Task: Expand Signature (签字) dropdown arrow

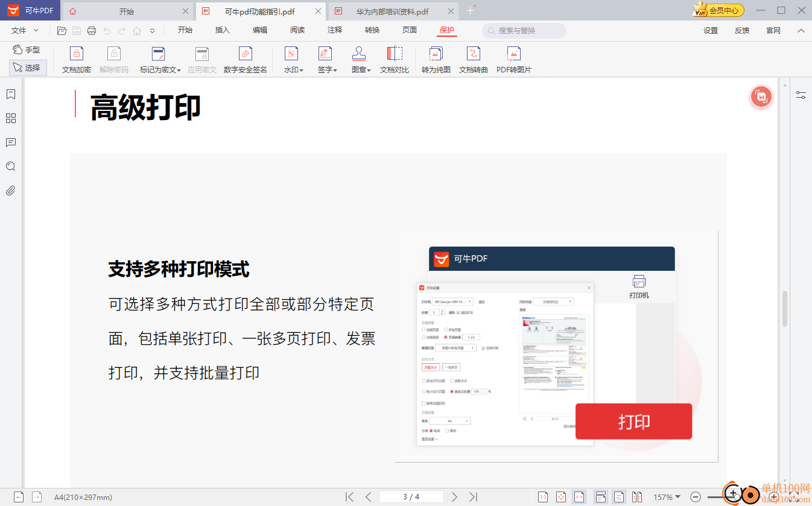Action: point(335,70)
